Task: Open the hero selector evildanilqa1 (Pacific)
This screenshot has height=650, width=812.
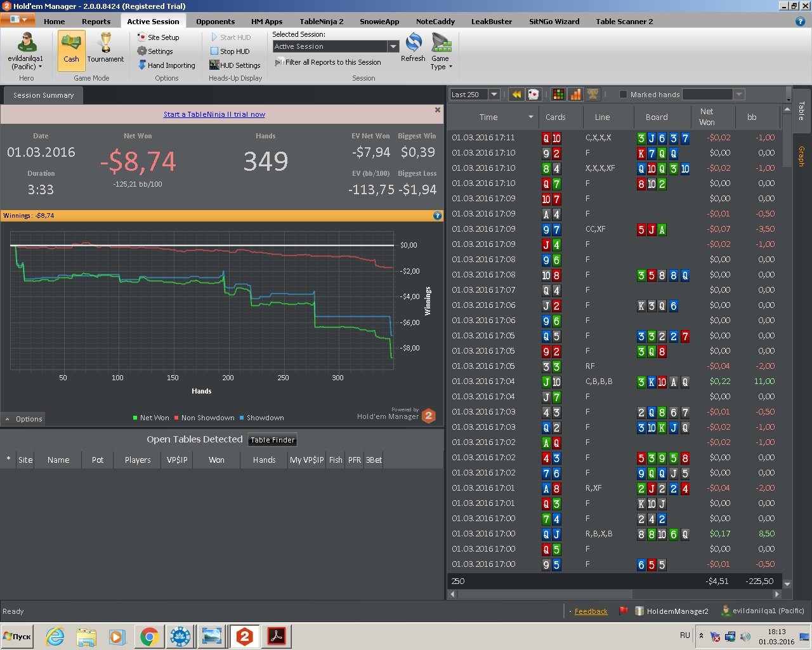Action: (x=26, y=51)
